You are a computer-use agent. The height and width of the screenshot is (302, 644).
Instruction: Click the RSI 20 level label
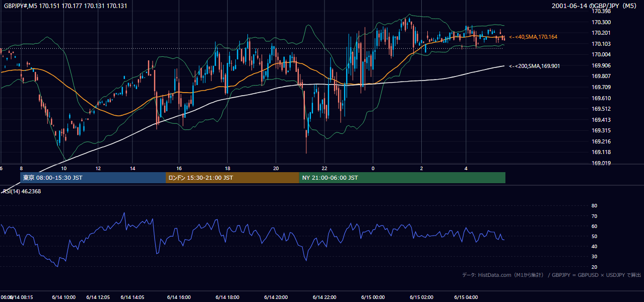pos(594,267)
